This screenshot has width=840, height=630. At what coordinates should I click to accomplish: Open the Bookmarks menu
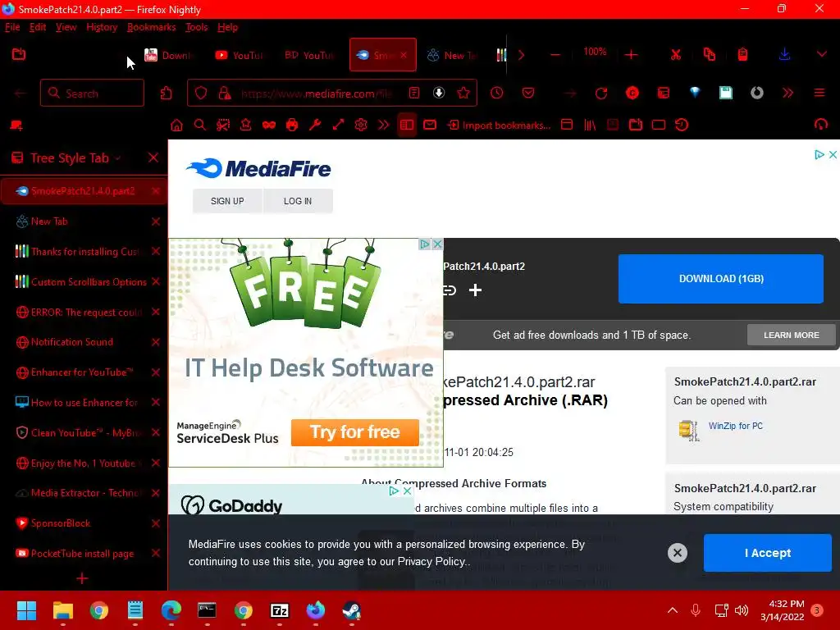pyautogui.click(x=152, y=27)
